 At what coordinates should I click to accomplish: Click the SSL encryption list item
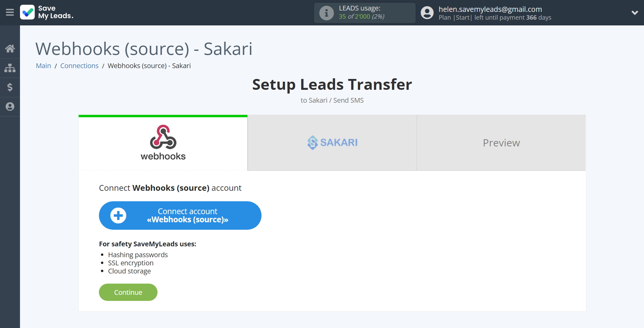coord(131,263)
